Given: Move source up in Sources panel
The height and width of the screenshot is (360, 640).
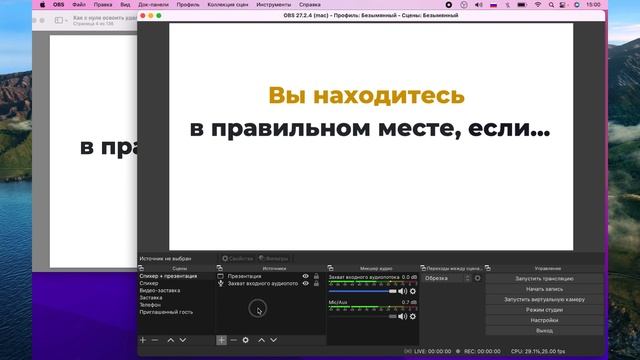Looking at the screenshot, I should coord(262,340).
